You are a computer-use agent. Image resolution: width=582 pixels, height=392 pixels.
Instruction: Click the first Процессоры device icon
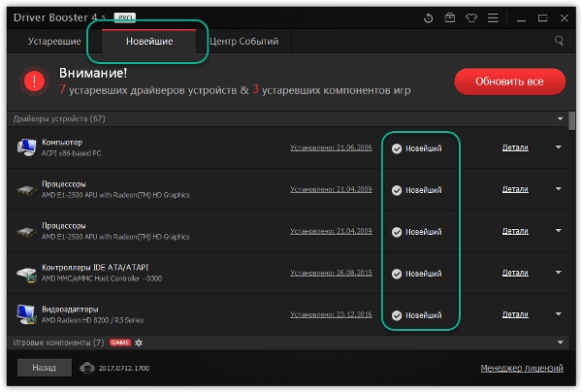[x=27, y=190]
